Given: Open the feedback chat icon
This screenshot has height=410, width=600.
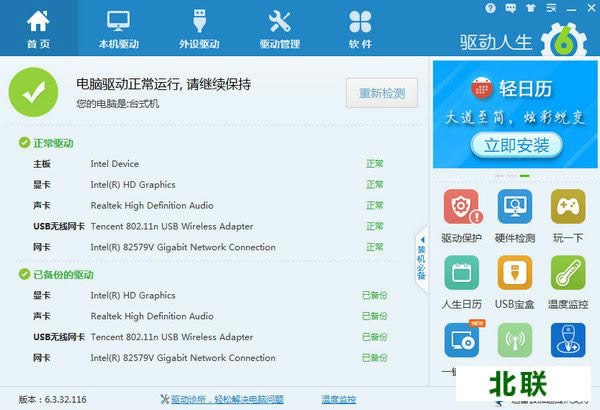Looking at the screenshot, I should [x=510, y=8].
